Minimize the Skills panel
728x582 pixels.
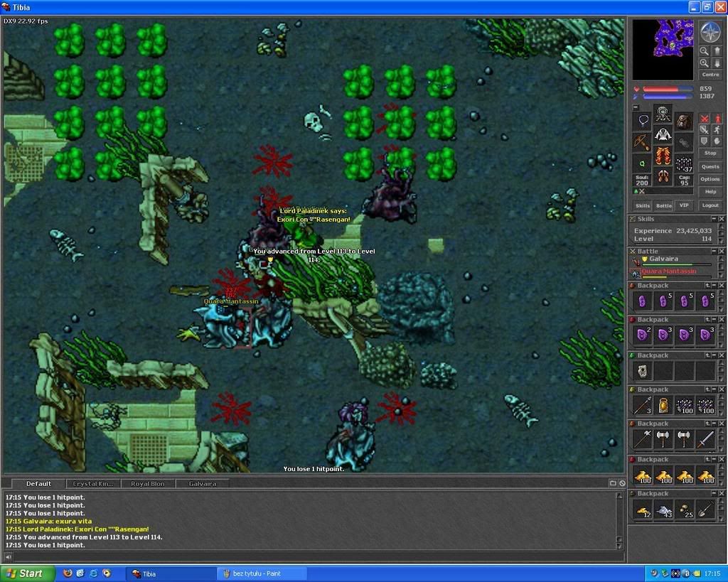click(x=714, y=219)
